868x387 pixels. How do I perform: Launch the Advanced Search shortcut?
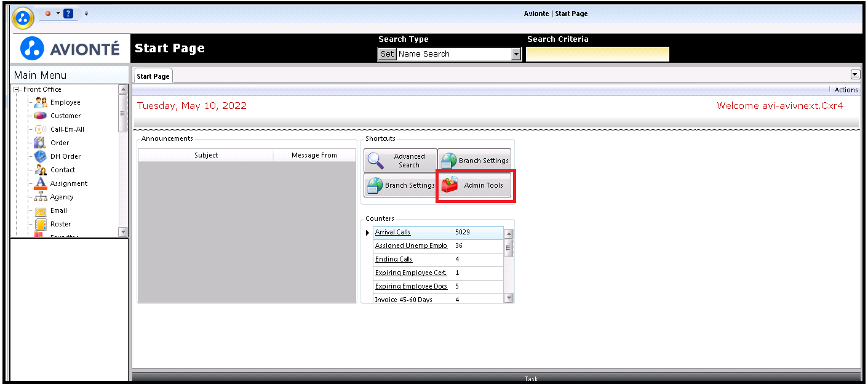click(x=400, y=161)
